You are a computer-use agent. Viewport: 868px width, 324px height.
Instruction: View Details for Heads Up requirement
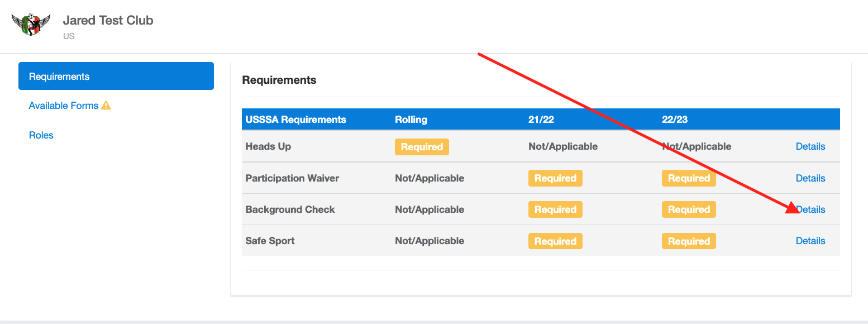point(810,146)
